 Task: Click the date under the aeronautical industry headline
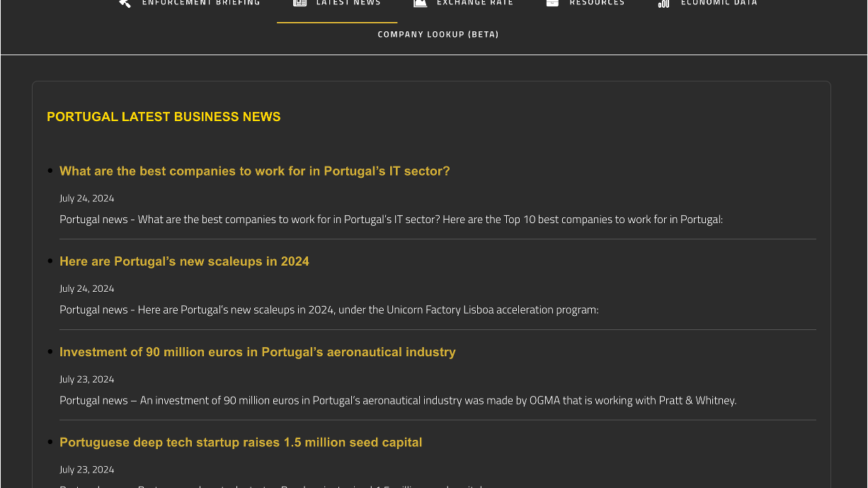coord(87,380)
